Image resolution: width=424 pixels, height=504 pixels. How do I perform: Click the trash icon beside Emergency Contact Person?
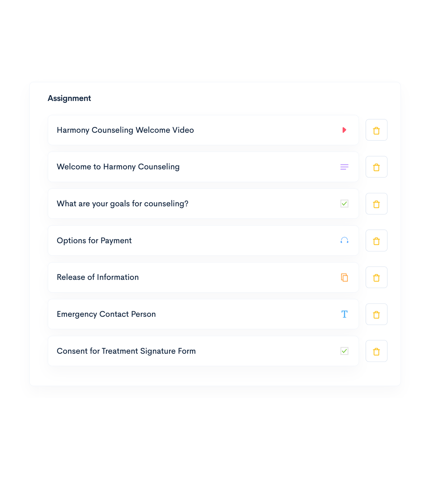[x=376, y=314]
